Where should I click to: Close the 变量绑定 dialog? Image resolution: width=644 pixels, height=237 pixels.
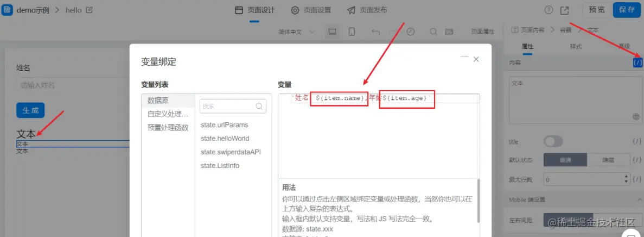pos(476,59)
